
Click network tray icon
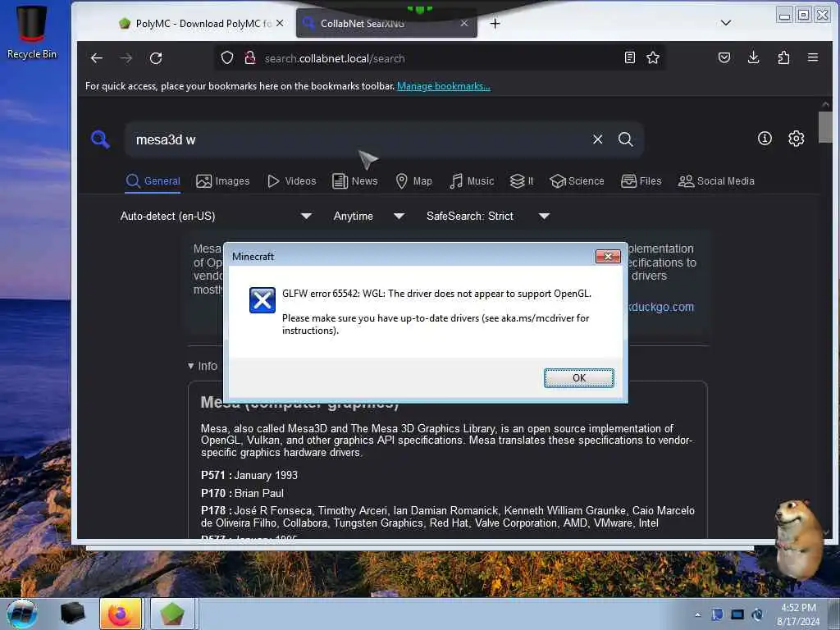(737, 614)
